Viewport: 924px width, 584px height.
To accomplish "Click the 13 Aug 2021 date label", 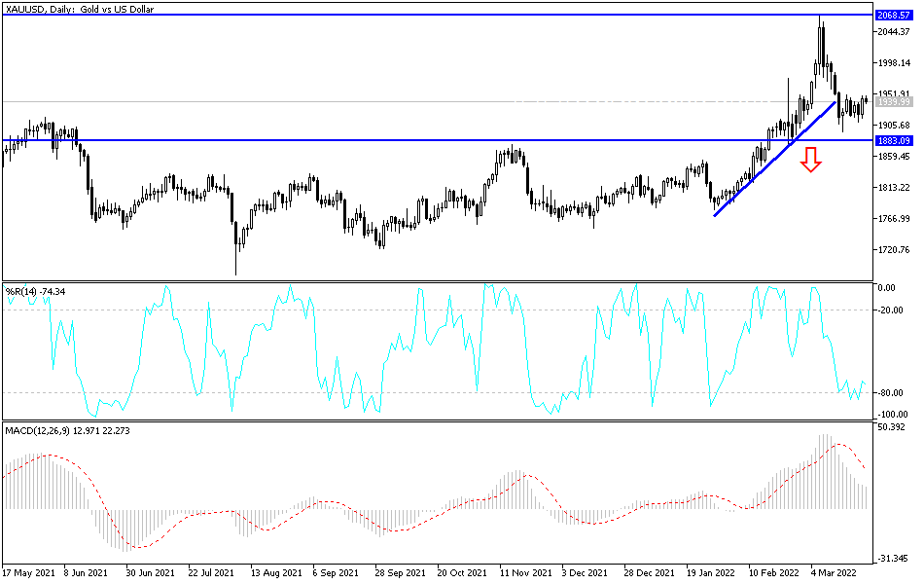I will pos(276,572).
